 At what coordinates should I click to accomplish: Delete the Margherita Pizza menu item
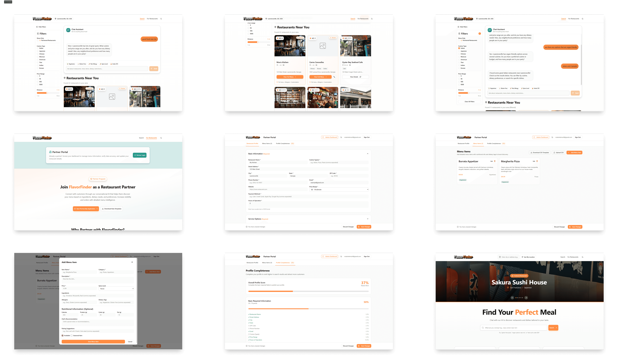[537, 161]
